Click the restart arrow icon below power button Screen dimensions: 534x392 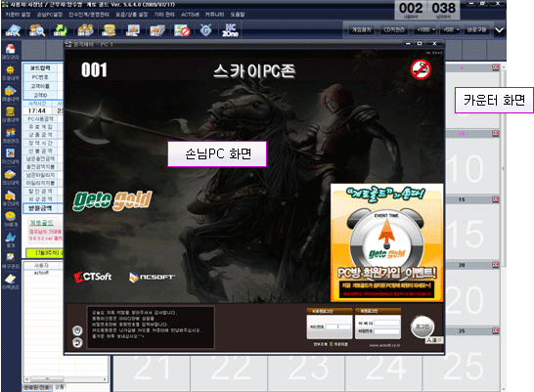77,343
